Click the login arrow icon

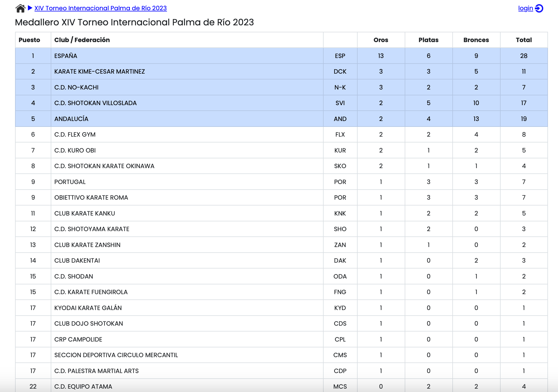click(539, 8)
